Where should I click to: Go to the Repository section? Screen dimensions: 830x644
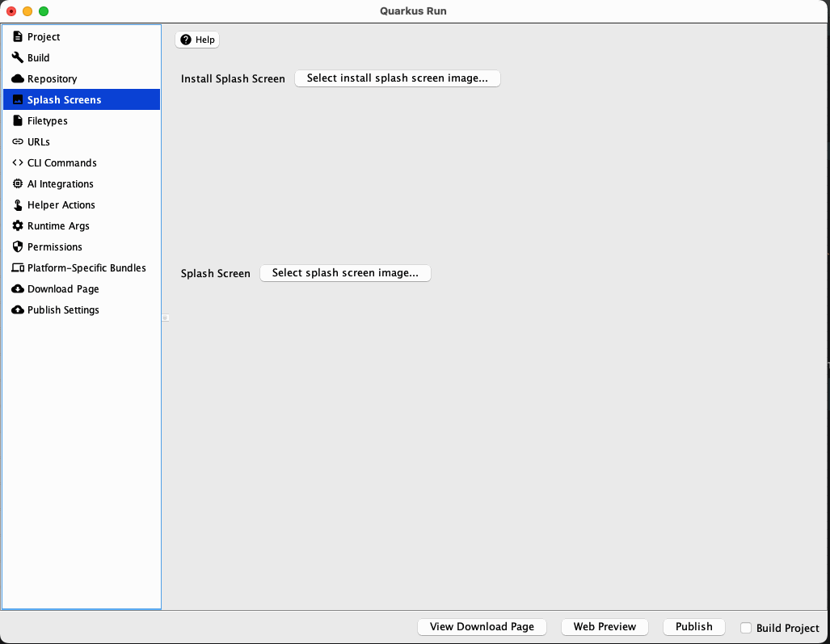pos(82,79)
